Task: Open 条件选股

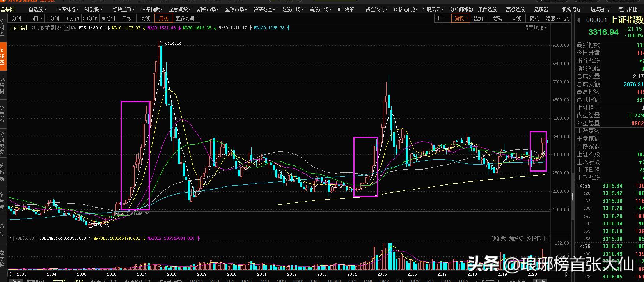Action: (487, 9)
